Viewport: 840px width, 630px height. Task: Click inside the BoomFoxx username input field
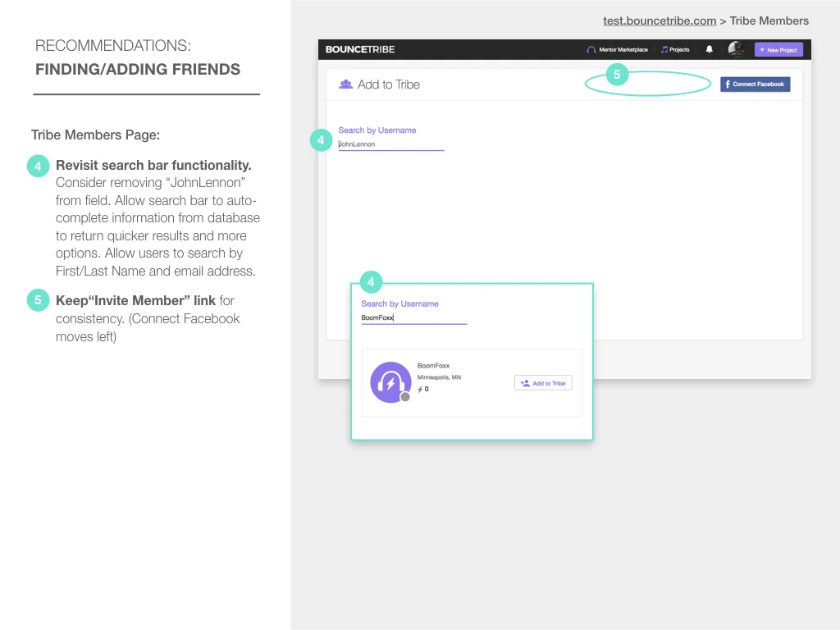coord(413,317)
